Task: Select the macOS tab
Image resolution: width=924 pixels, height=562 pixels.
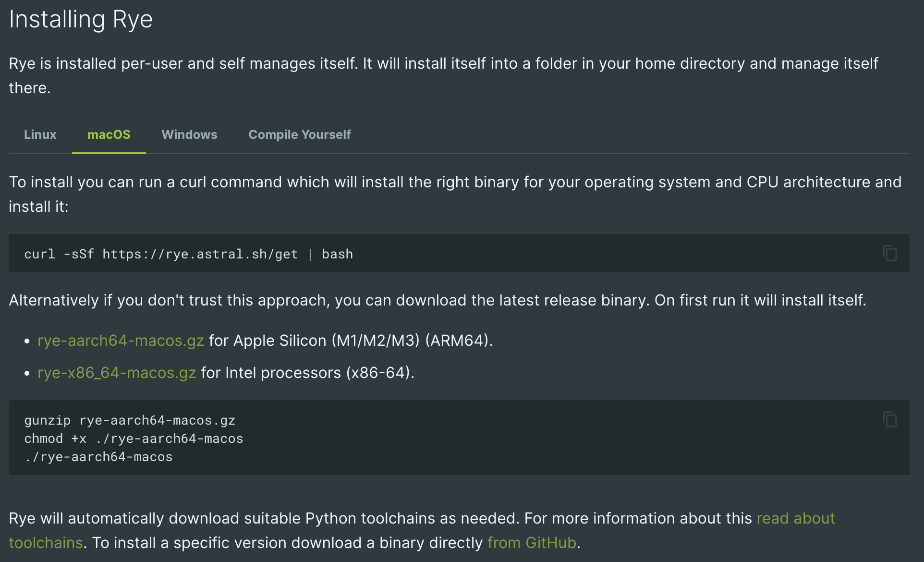Action: pos(109,134)
